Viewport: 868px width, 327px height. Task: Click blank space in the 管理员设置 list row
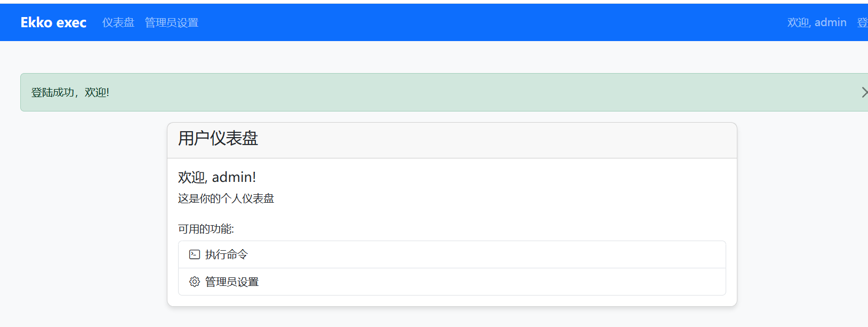point(480,282)
